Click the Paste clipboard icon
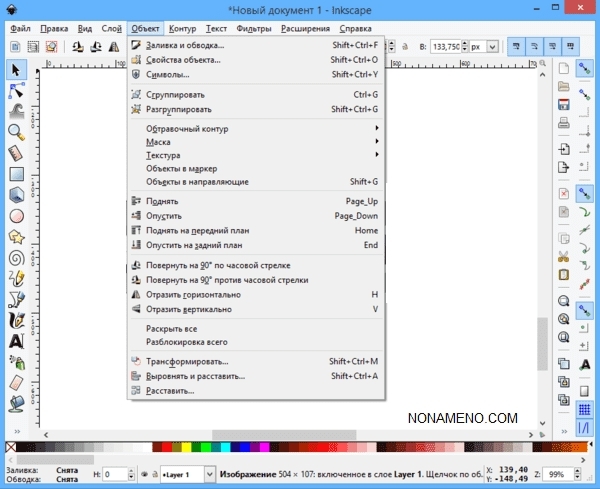 pos(564,275)
